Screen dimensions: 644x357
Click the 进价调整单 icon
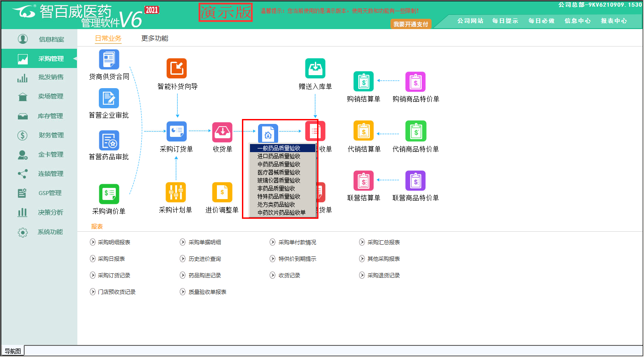click(222, 193)
